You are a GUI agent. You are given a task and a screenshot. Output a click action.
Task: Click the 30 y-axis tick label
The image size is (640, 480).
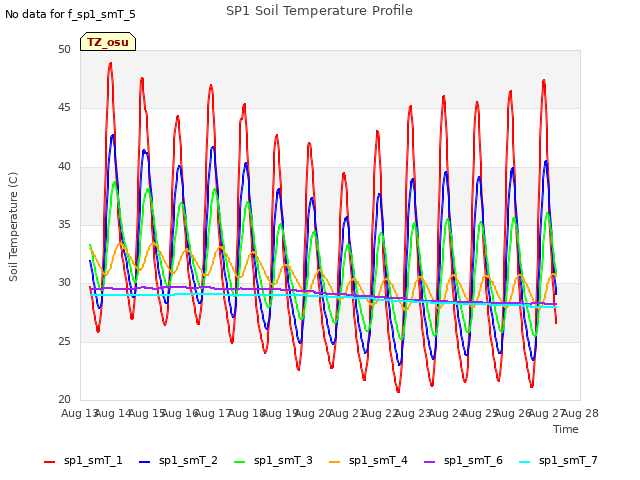click(x=64, y=282)
